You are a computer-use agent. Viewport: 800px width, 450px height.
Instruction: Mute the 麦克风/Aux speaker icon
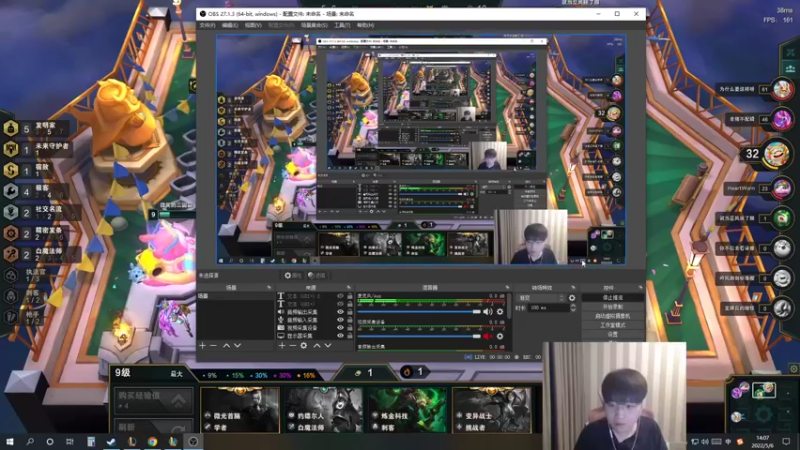click(488, 311)
